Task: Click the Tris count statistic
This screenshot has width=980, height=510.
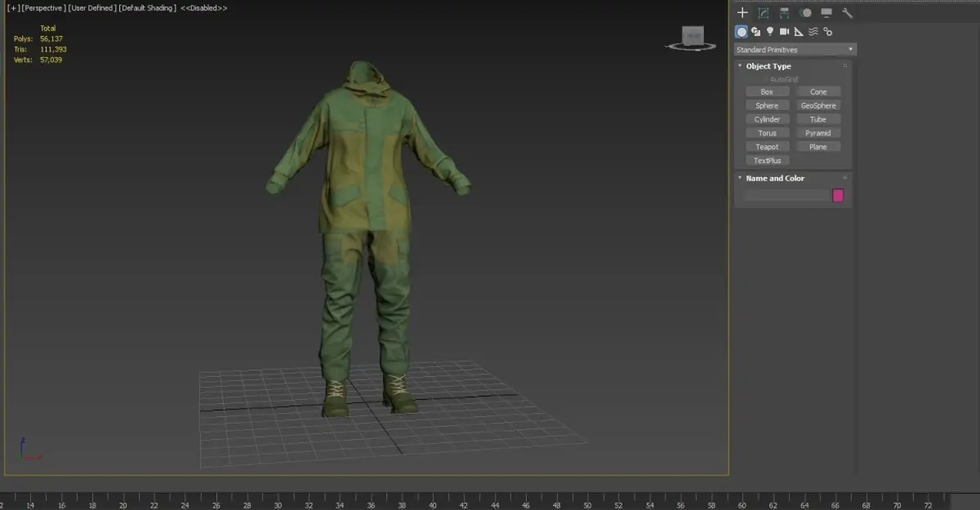Action: 39,49
